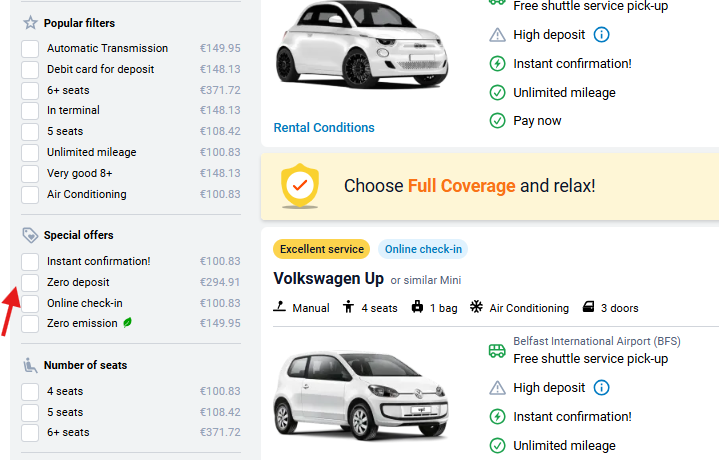Toggle the Online check-in filter checkbox
719x460 pixels.
coord(30,304)
